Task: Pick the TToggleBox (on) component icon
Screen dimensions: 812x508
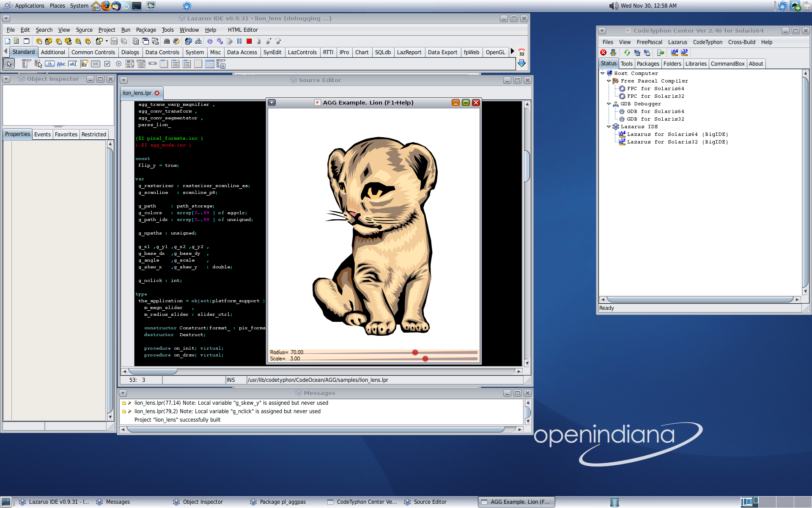Action: click(96, 64)
